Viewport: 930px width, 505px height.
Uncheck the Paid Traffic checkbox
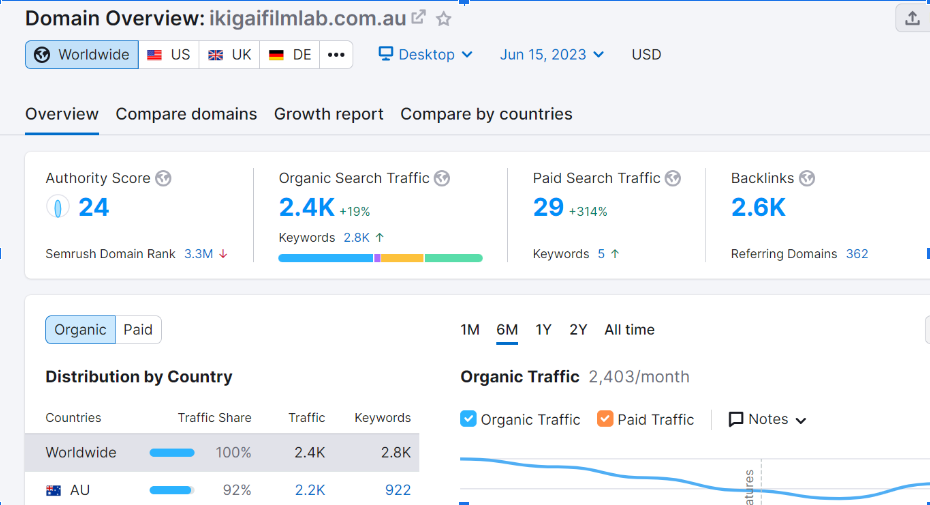click(x=605, y=419)
